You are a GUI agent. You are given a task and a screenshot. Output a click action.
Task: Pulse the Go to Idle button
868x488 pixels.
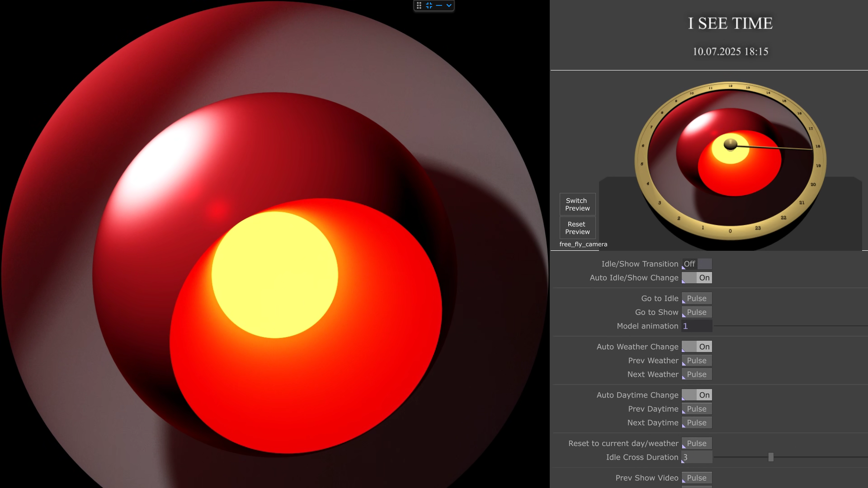pos(697,299)
